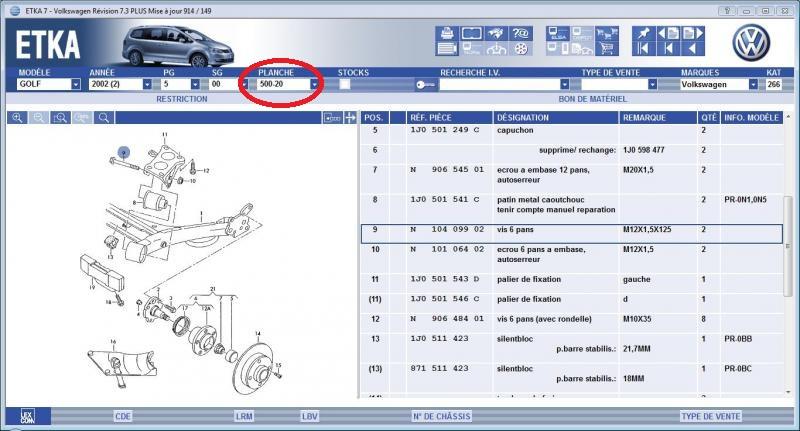Viewport: 800px width, 431px height.
Task: Open the Modèle dropdown showing GOLF
Action: pyautogui.click(x=76, y=84)
